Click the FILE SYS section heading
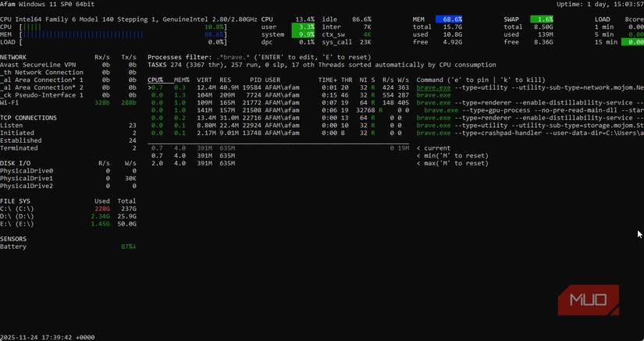This screenshot has height=341, width=644. pyautogui.click(x=15, y=201)
